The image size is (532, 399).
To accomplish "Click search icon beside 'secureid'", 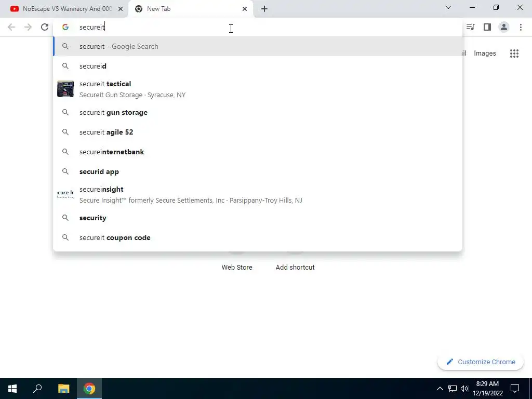I will [65, 66].
